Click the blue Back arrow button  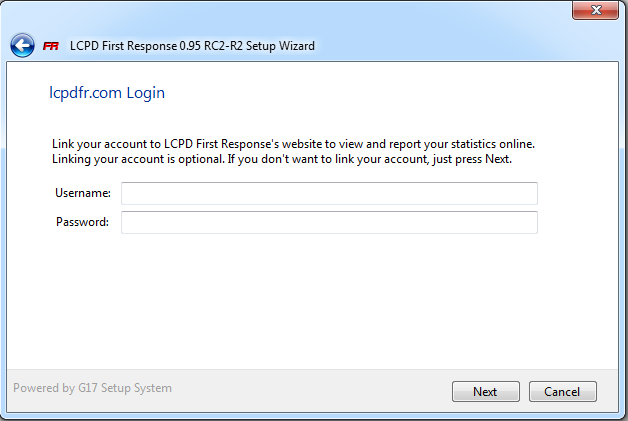click(21, 46)
